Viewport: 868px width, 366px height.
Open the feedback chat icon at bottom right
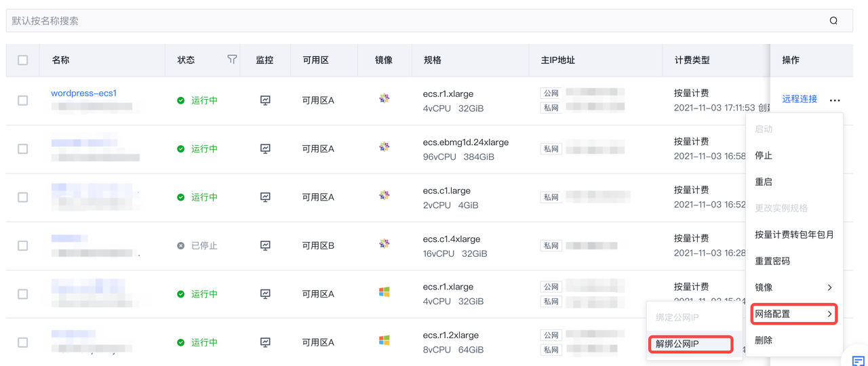pos(858,361)
